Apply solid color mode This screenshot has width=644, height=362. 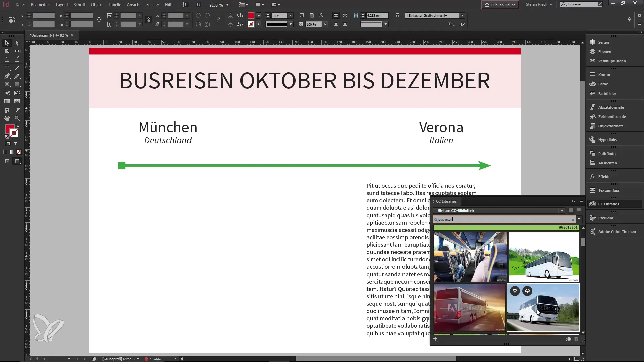click(5, 152)
